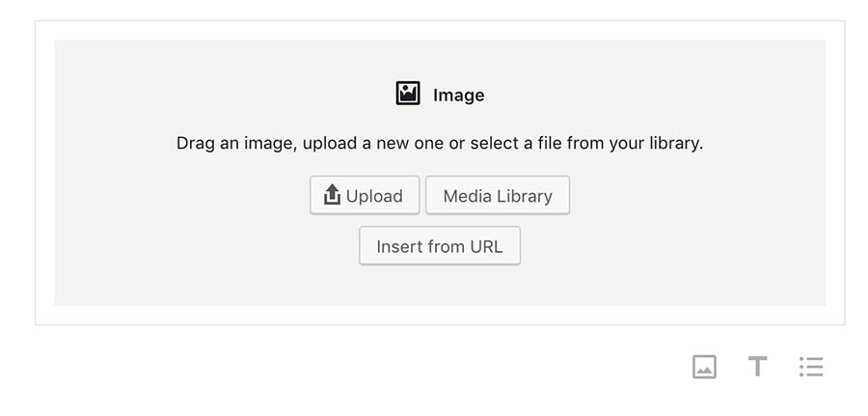Click the word Drag in the instructions

point(194,144)
